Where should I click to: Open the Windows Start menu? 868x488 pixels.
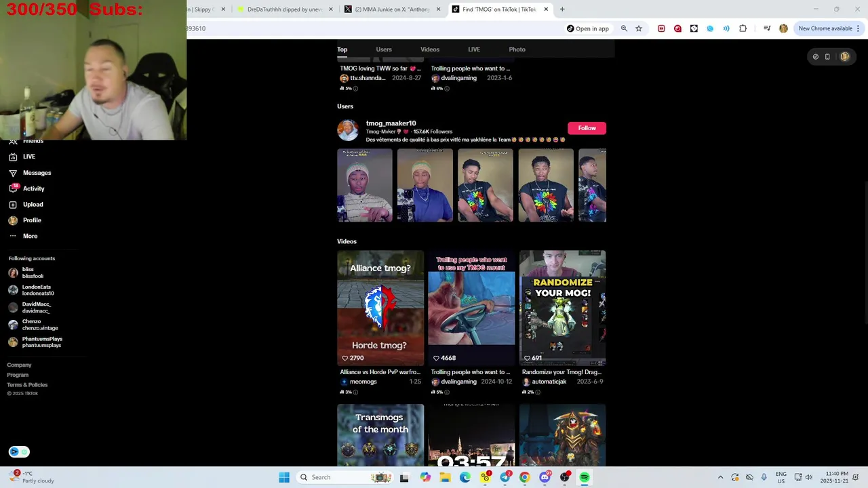[284, 477]
